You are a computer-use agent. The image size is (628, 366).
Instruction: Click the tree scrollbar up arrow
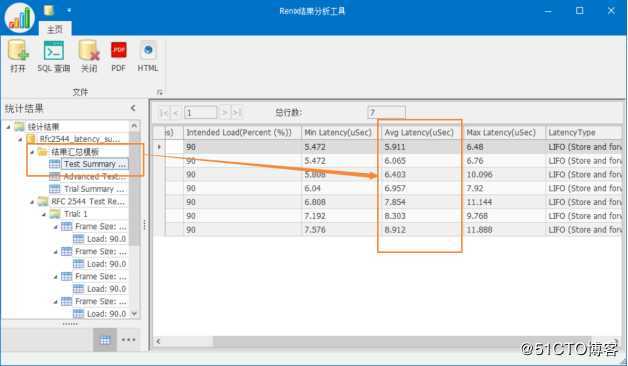(134, 125)
